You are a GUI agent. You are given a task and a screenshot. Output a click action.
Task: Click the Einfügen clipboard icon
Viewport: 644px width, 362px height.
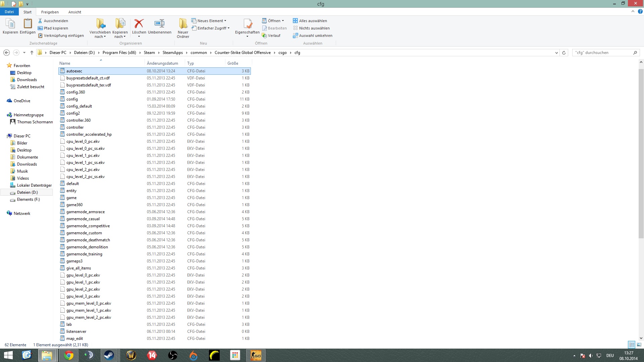[x=28, y=24]
